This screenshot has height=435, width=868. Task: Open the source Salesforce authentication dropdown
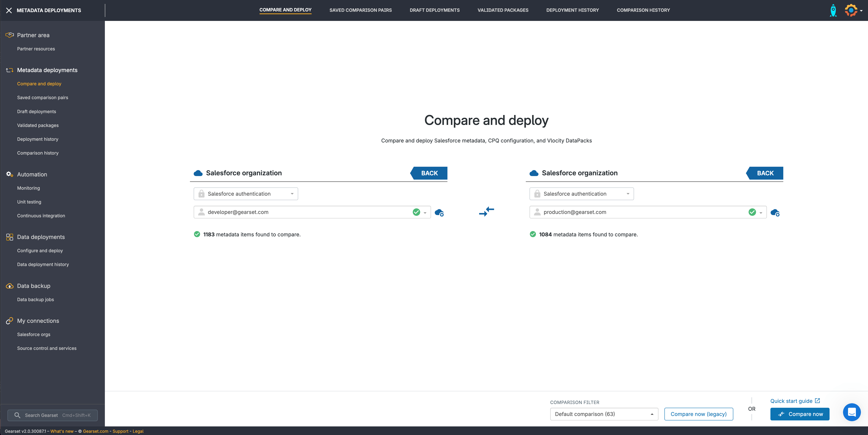coord(246,194)
